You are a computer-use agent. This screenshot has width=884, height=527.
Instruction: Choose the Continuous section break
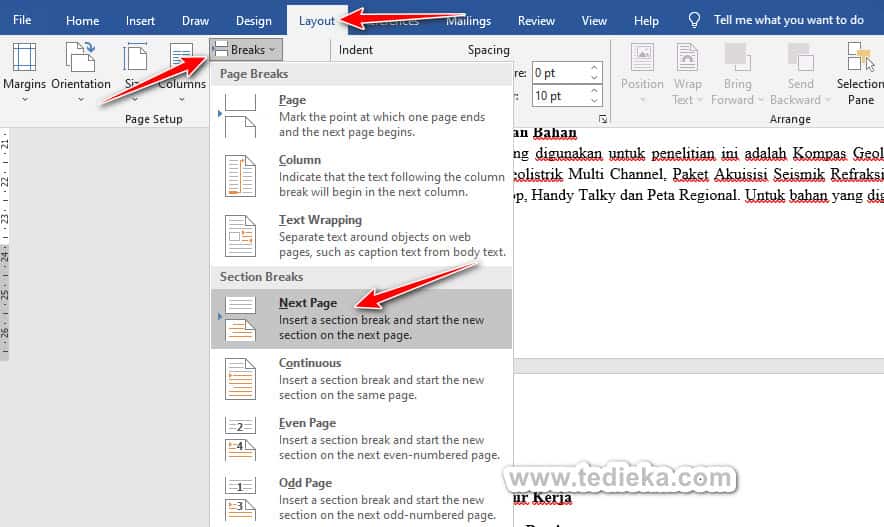click(361, 378)
